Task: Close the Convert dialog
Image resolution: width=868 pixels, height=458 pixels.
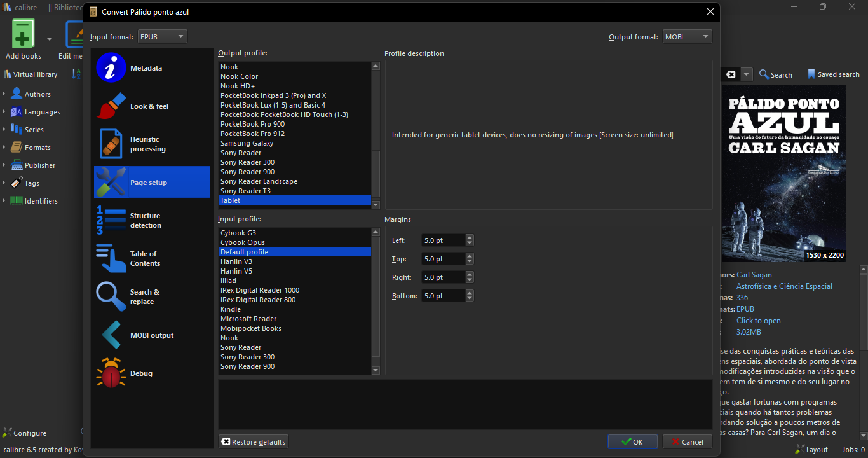Action: coord(710,12)
